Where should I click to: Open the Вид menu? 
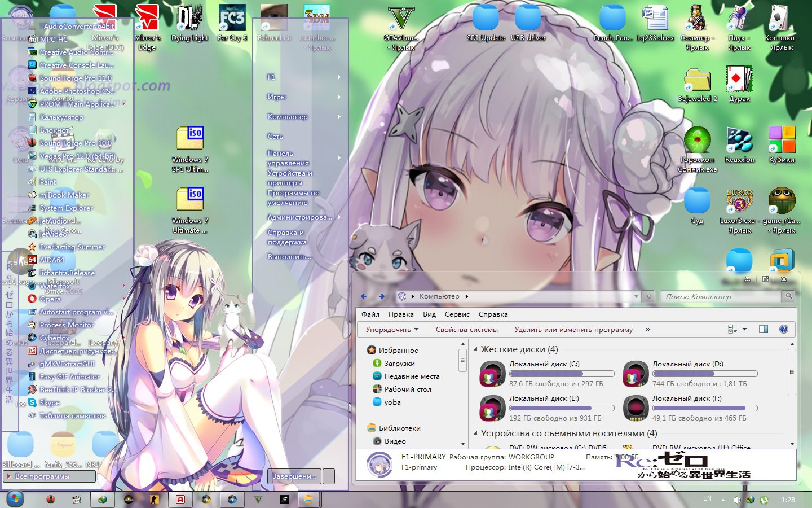[430, 314]
